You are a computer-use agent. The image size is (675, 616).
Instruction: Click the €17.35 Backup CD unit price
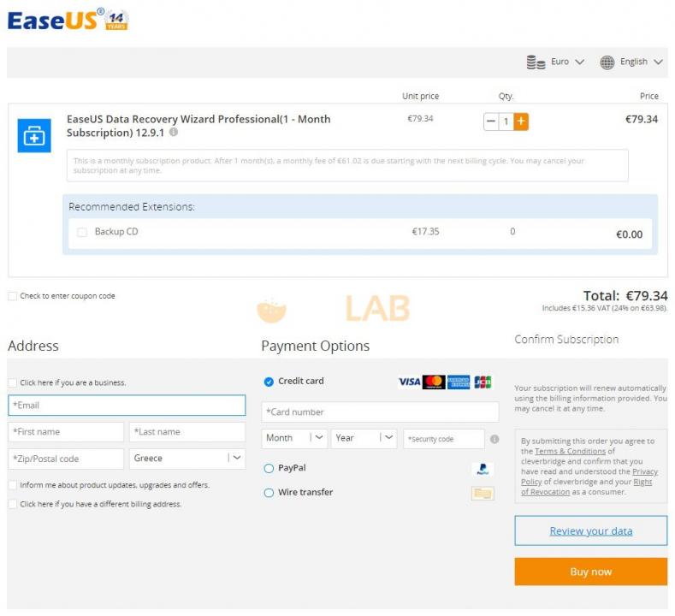[x=425, y=232]
